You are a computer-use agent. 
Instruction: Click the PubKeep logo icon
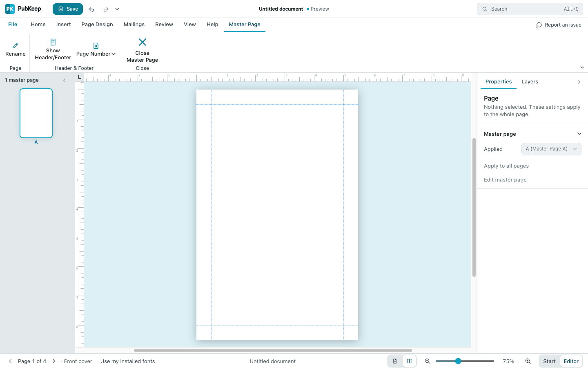pos(10,9)
